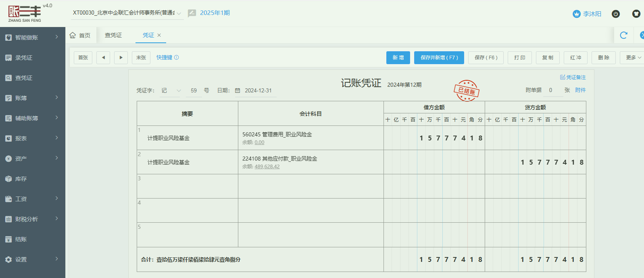Click the home icon in 首页 tab
This screenshot has width=644, height=278.
(x=73, y=35)
